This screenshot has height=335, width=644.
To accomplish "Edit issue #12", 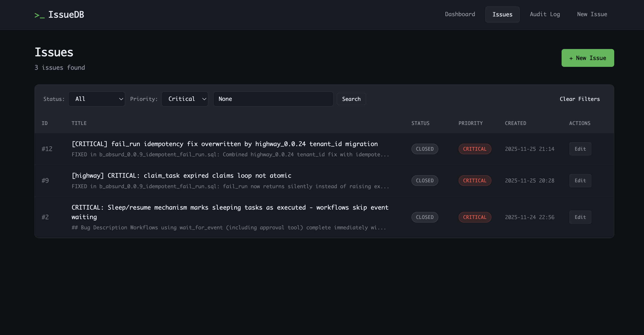I will [x=580, y=149].
